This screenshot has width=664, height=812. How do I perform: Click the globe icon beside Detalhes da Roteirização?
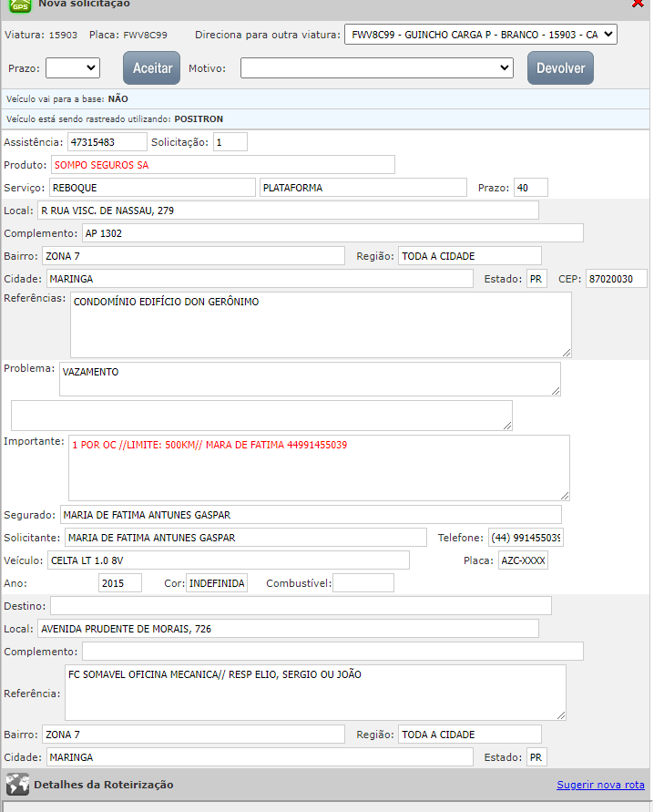pos(17,785)
